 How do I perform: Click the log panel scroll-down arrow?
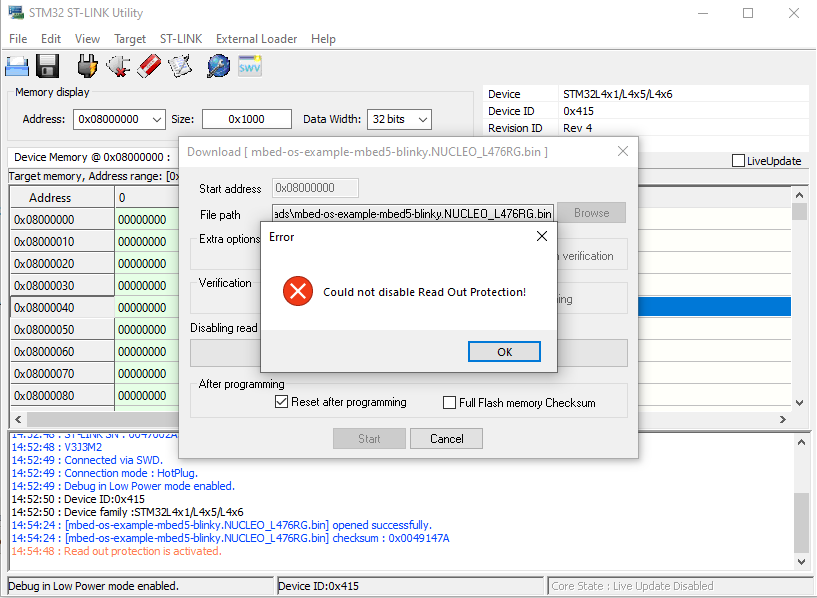801,561
